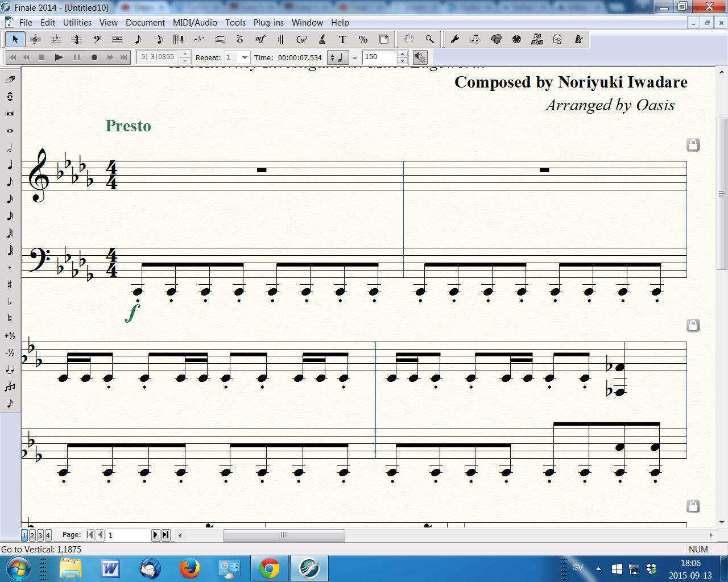The width and height of the screenshot is (728, 582).
Task: Toggle the flat accidental in palette
Action: (10, 301)
